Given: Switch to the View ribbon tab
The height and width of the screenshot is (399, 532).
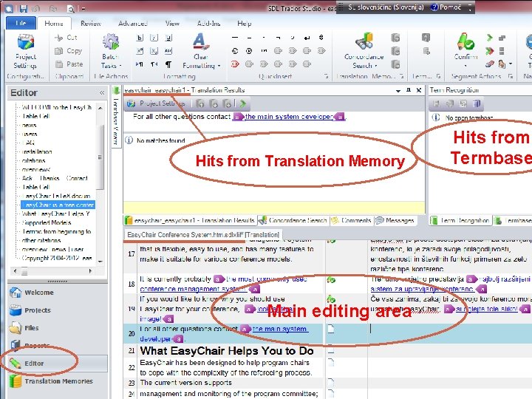Looking at the screenshot, I should point(172,24).
